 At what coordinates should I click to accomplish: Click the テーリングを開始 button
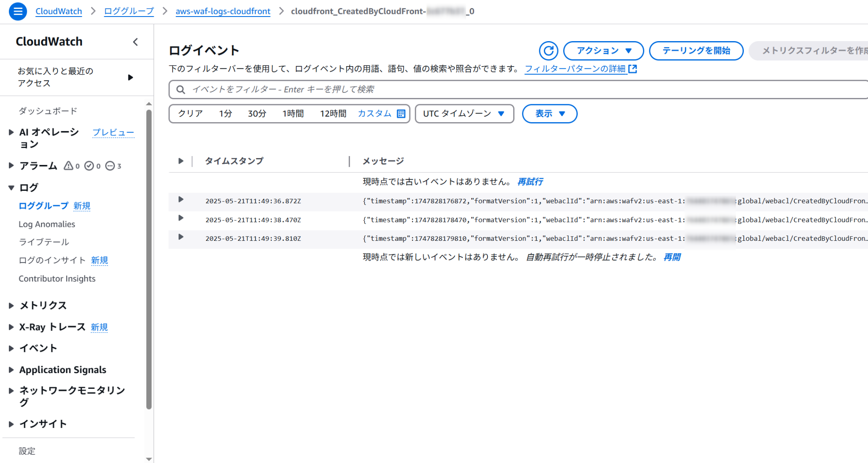[696, 51]
